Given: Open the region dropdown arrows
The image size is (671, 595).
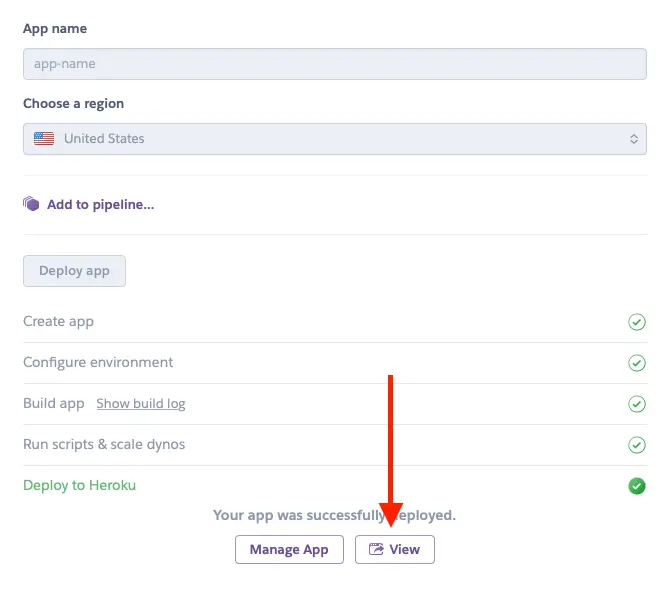Looking at the screenshot, I should coord(634,139).
